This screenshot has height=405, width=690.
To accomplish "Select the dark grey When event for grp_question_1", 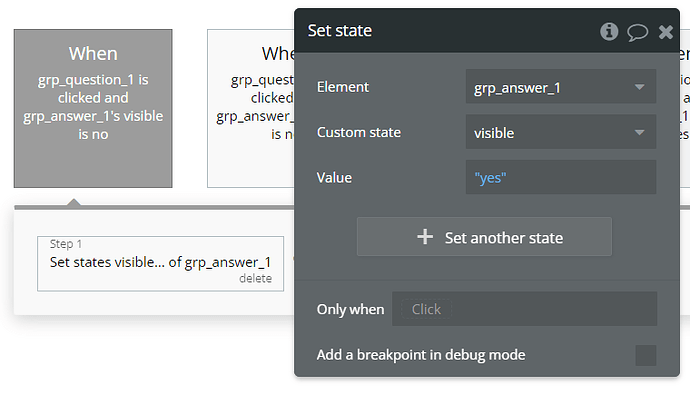I will click(93, 108).
